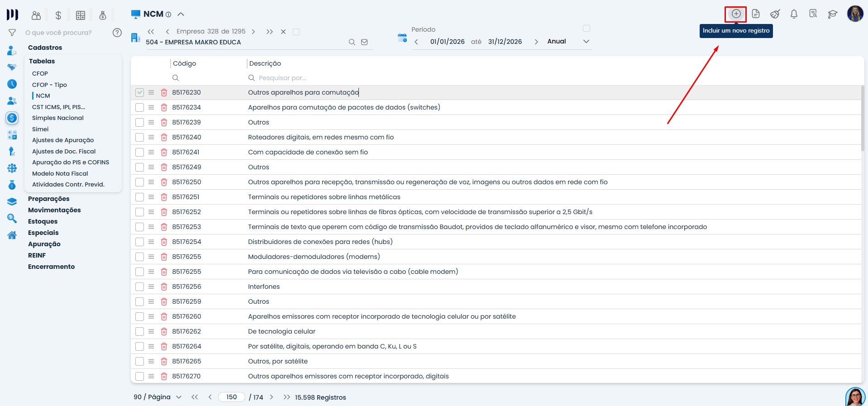Click the delete trash icon for code 85176234
This screenshot has height=406, width=868.
pos(164,108)
